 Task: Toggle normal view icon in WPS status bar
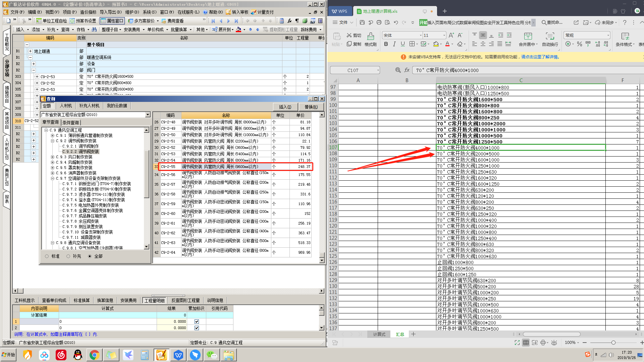(526, 343)
